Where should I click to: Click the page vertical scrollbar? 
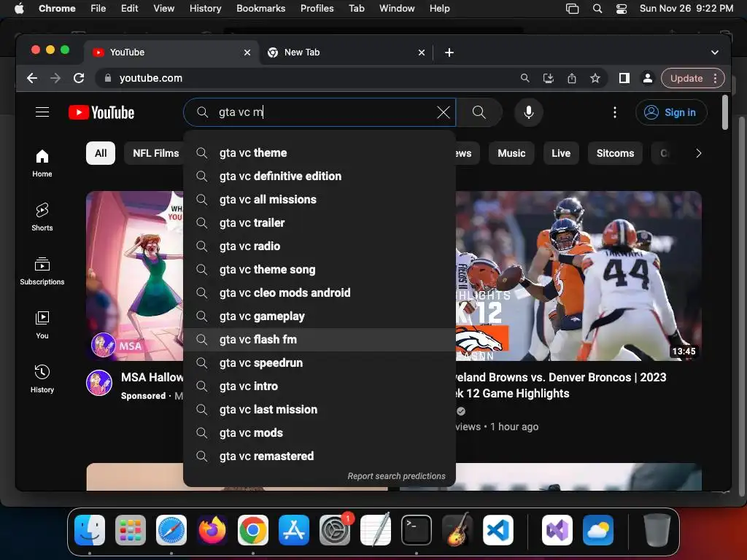coord(724,112)
